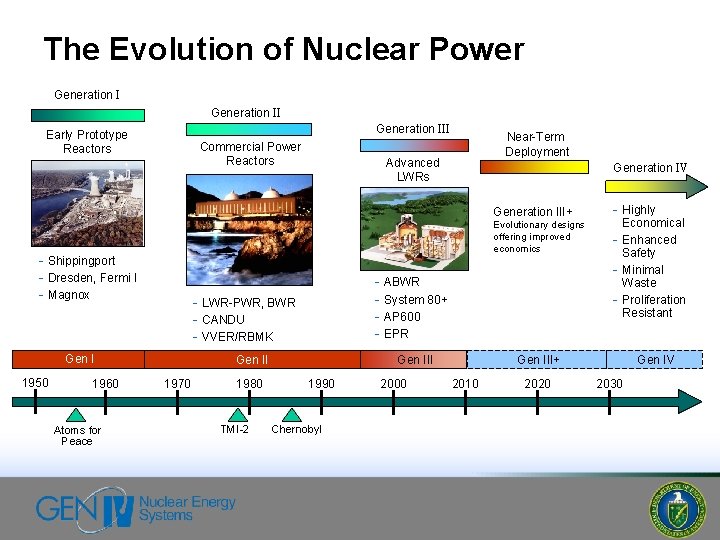
Task: Click the Dresden, Fermi I bullet
Action: click(x=88, y=278)
